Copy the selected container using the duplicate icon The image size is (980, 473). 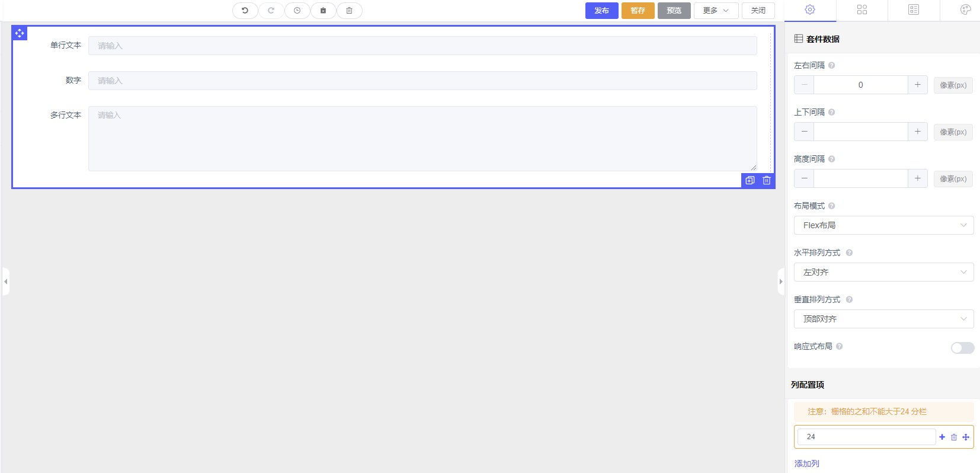[750, 180]
